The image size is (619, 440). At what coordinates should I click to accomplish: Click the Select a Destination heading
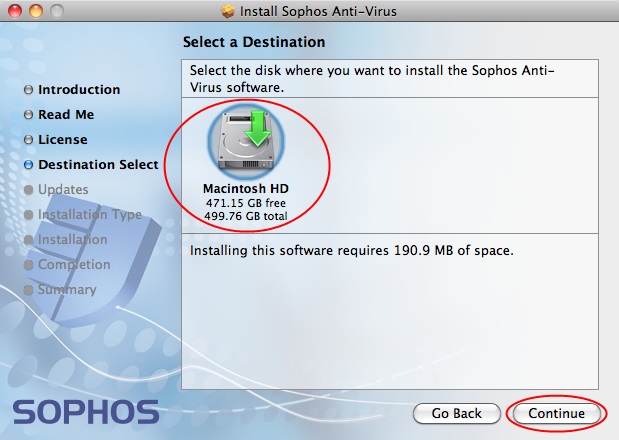coord(254,42)
